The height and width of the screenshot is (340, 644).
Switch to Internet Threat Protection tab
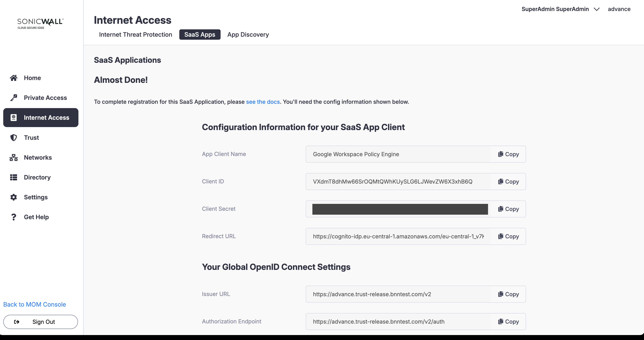pos(135,35)
